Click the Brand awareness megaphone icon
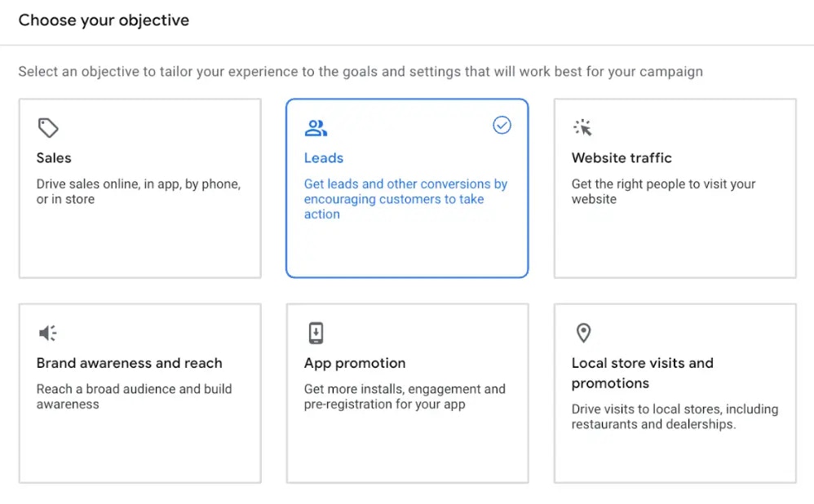The width and height of the screenshot is (814, 504). [x=47, y=333]
